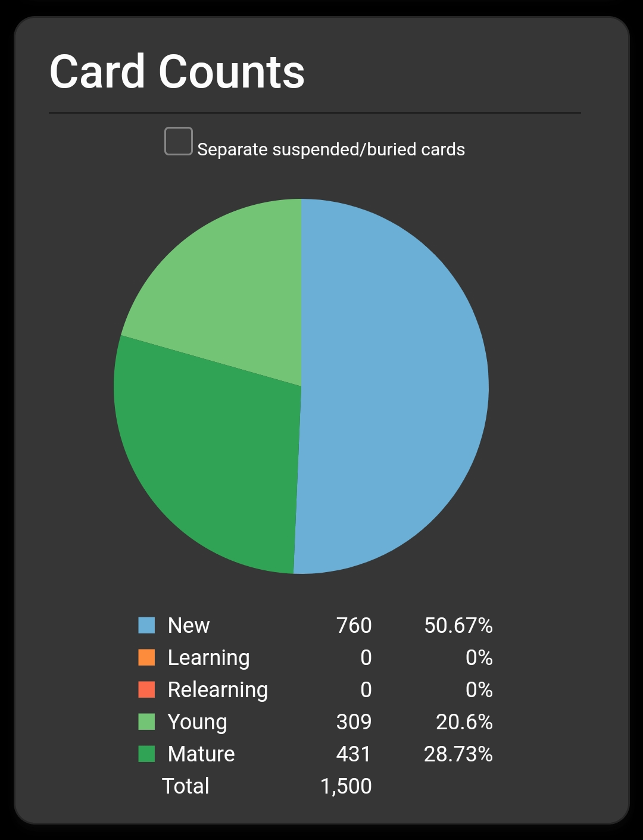Select the blue New slice of pie chart

393,387
